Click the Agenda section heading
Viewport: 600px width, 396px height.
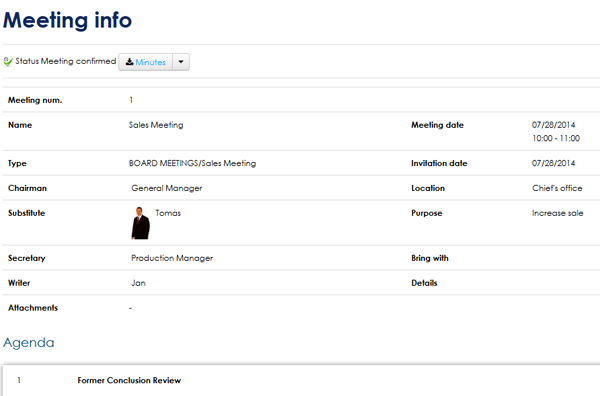pos(29,343)
